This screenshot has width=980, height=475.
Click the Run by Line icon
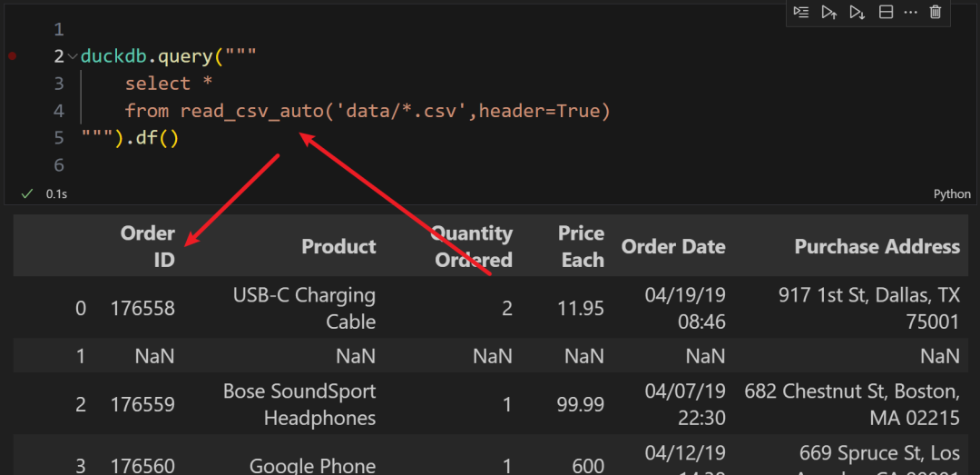(x=800, y=12)
